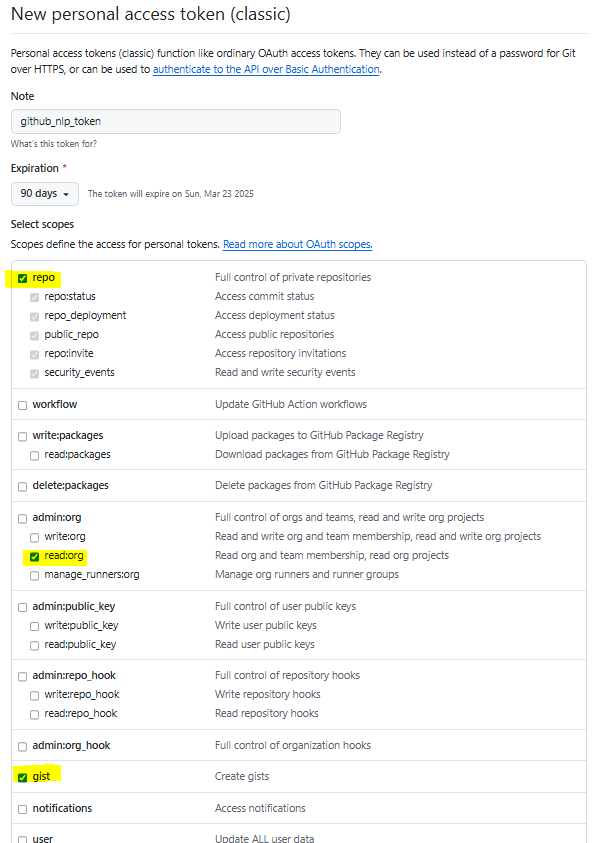Image resolution: width=598 pixels, height=843 pixels.
Task: Select the admin:org checkbox
Action: (23, 519)
